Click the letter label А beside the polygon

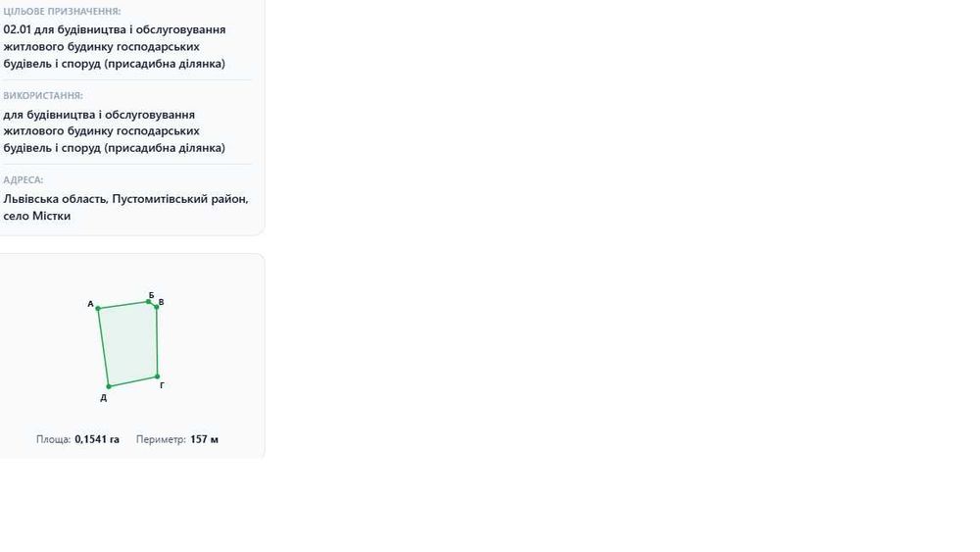[x=90, y=304]
